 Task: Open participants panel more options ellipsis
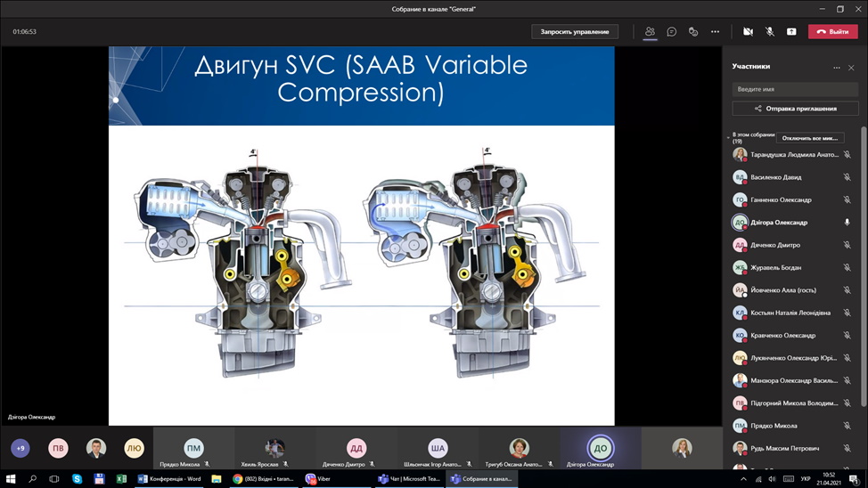pyautogui.click(x=837, y=68)
